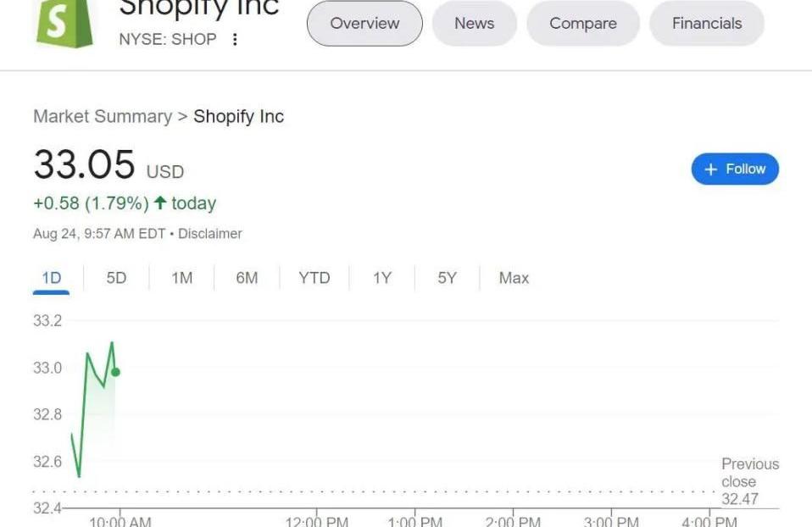Open the Compare tab
812x527 pixels.
click(582, 24)
